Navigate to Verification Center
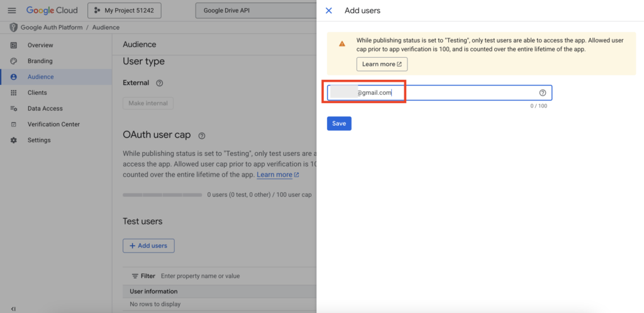The image size is (644, 313). click(x=53, y=124)
